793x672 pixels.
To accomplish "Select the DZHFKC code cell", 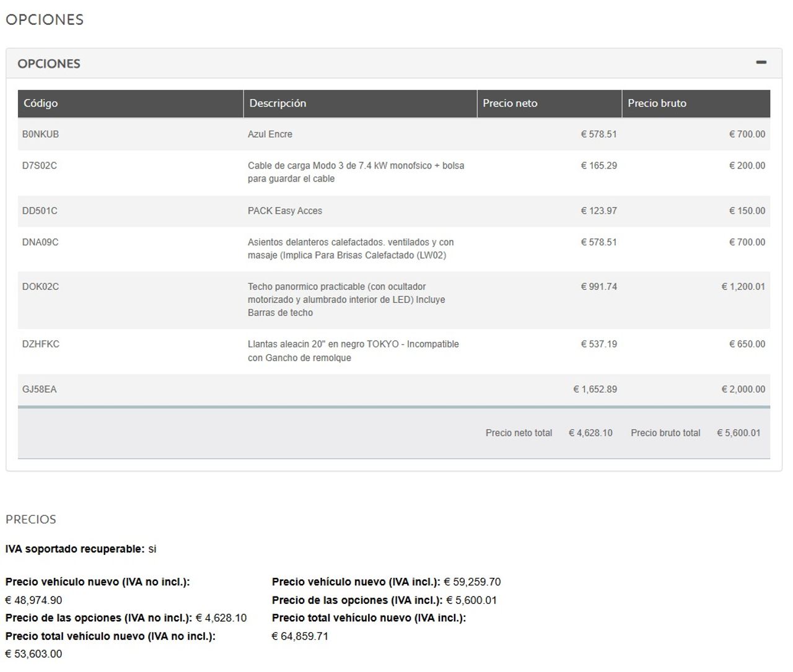I will click(41, 344).
